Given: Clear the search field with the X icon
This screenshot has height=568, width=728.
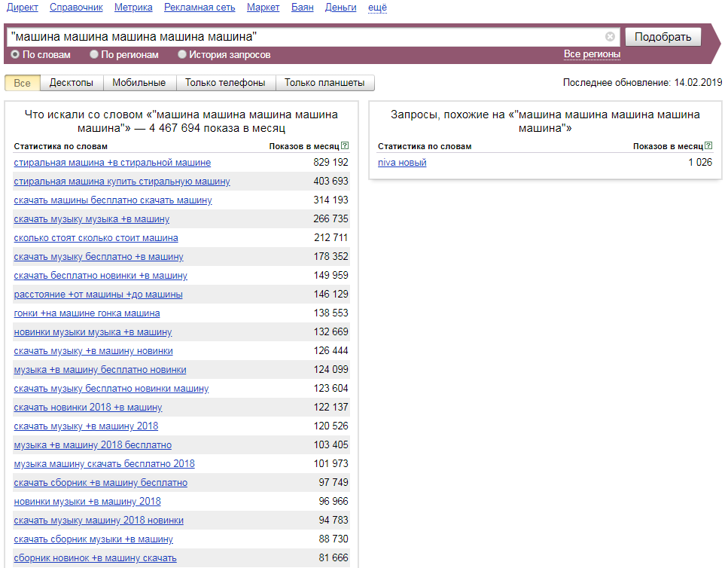Looking at the screenshot, I should 610,37.
